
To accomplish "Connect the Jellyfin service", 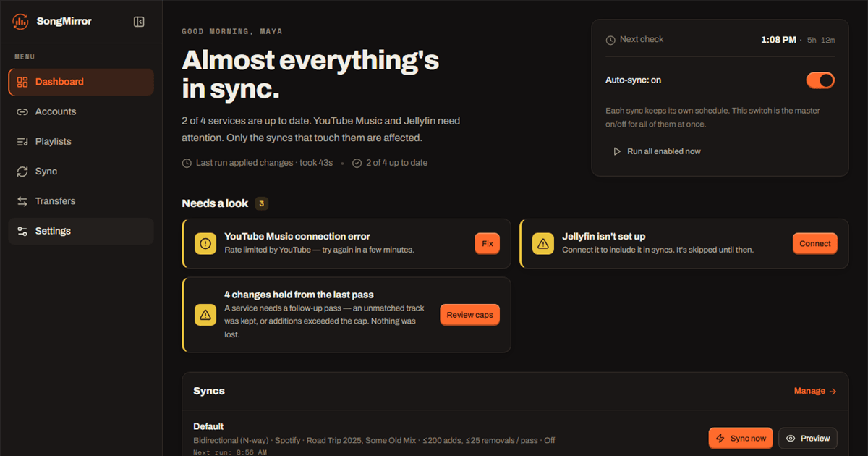I will tap(815, 244).
